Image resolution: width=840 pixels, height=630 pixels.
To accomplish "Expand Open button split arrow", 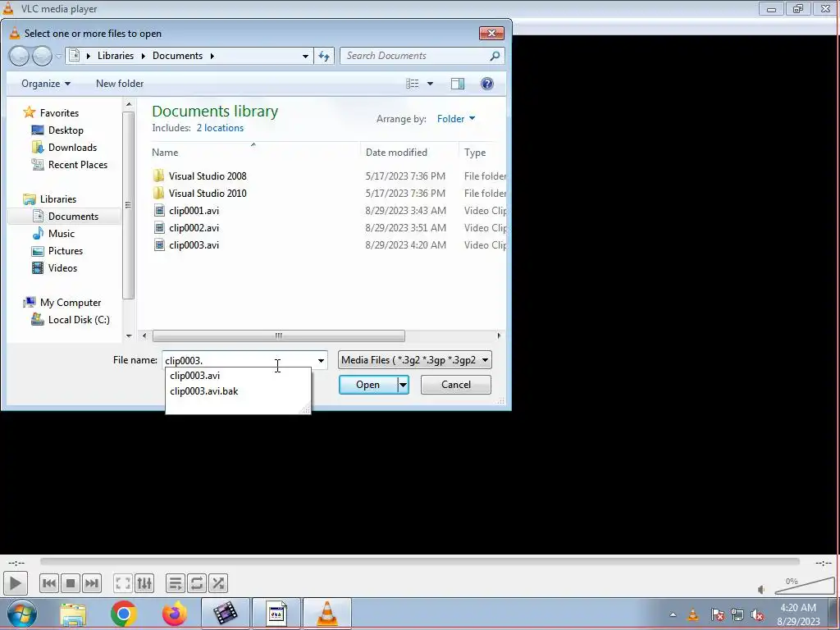I will pyautogui.click(x=403, y=385).
